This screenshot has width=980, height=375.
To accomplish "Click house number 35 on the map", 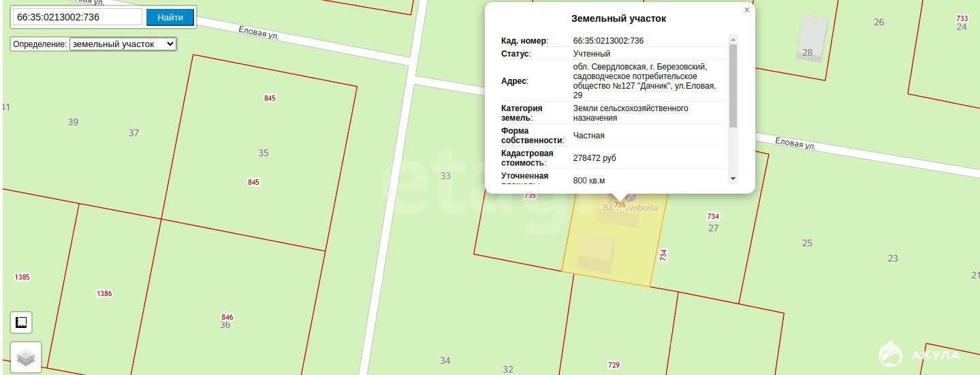I will tap(264, 153).
